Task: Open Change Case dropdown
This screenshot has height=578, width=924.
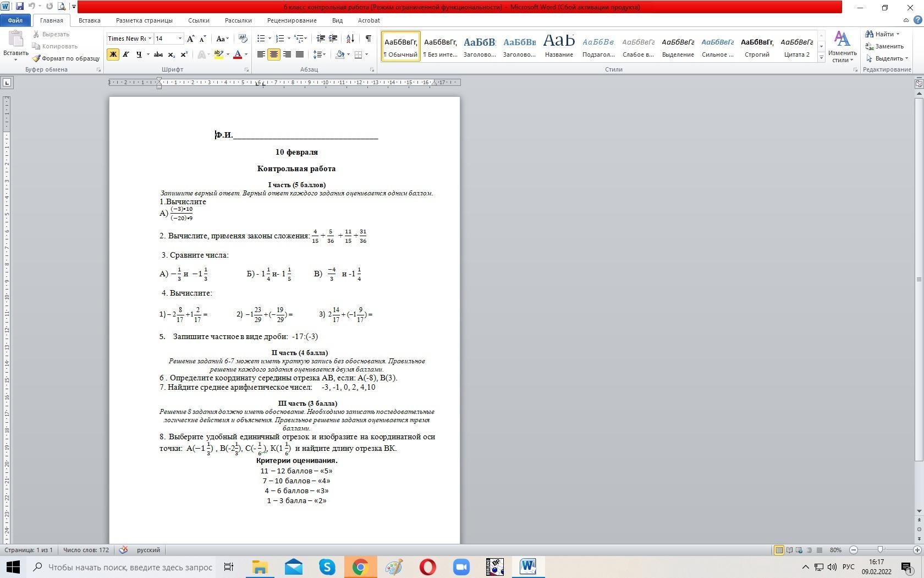Action: point(222,39)
